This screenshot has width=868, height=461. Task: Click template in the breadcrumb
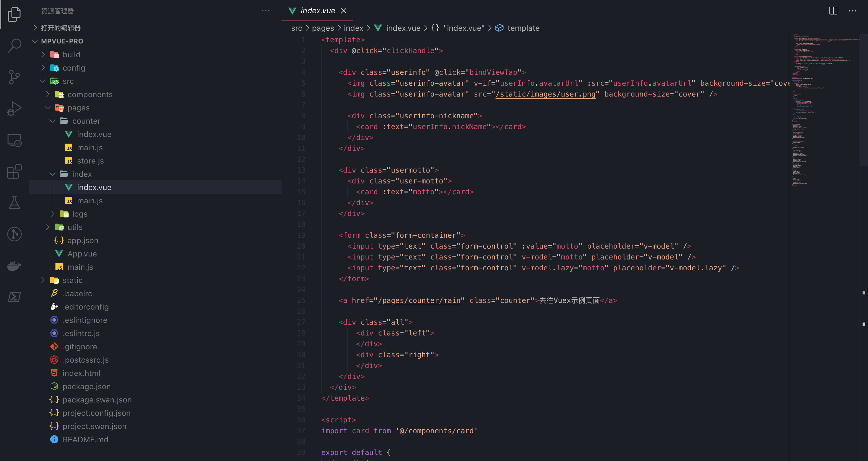pyautogui.click(x=523, y=28)
